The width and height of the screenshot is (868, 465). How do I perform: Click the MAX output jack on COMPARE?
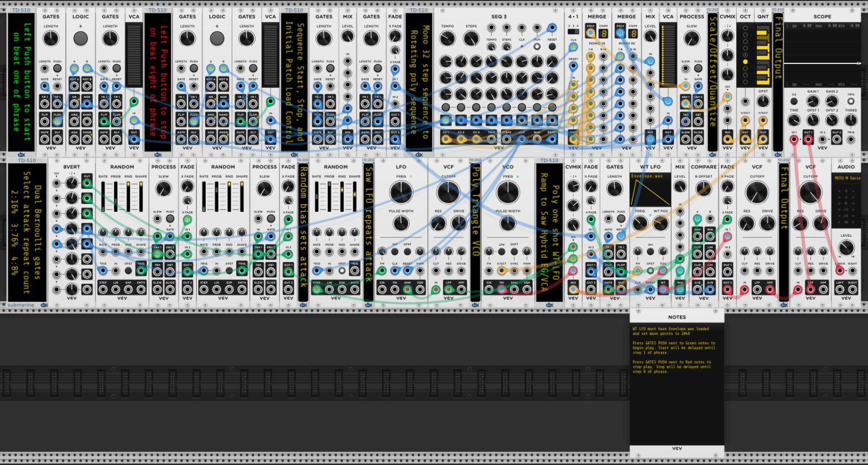(x=697, y=236)
